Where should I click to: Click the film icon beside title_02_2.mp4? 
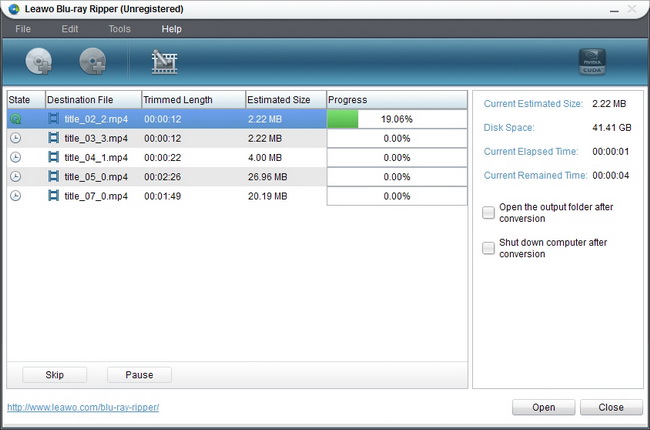pyautogui.click(x=53, y=119)
